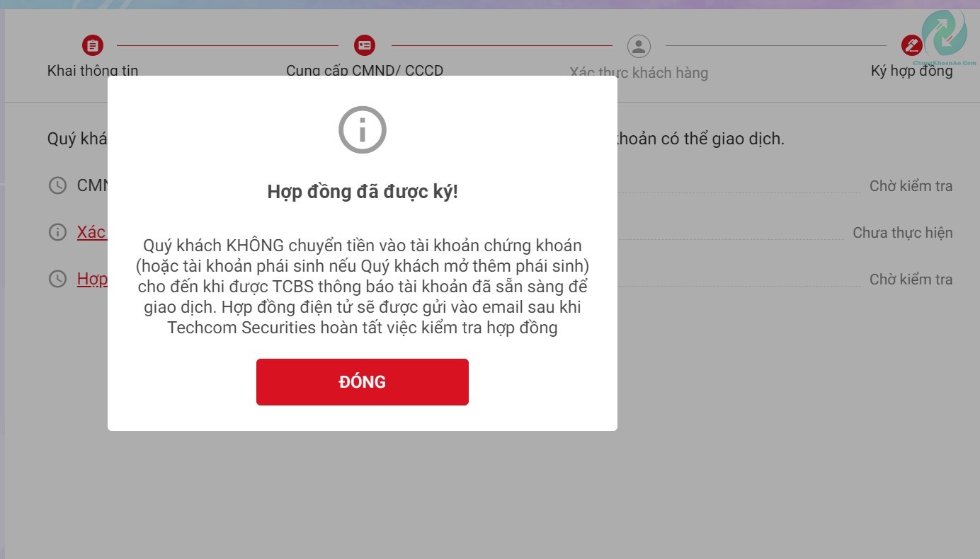Click the info icon in the dialog
This screenshot has width=980, height=559.
pyautogui.click(x=362, y=129)
